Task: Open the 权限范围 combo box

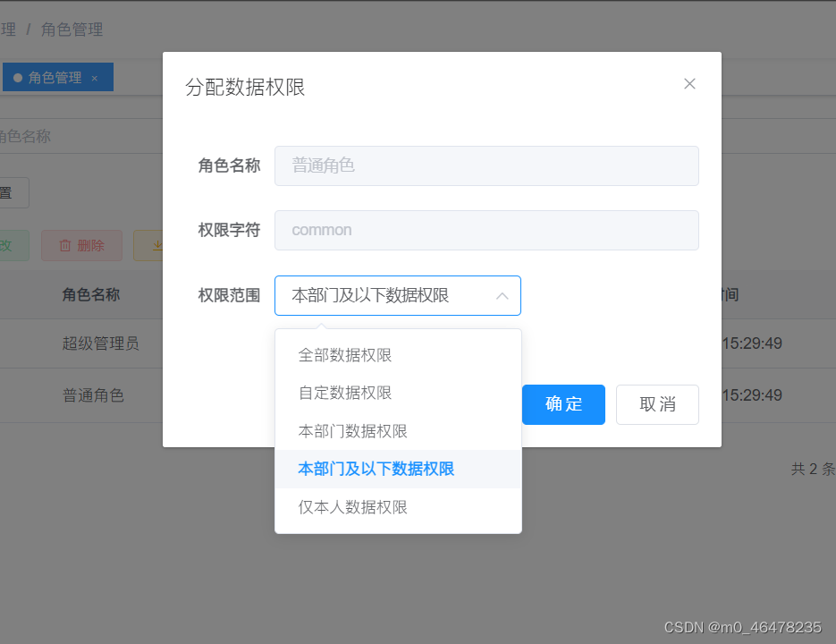Action: point(398,295)
